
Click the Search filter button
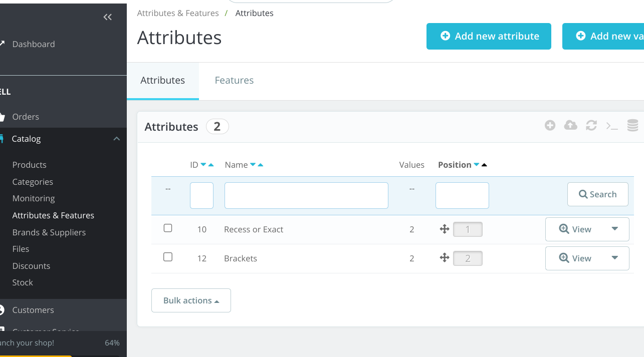[x=597, y=194]
